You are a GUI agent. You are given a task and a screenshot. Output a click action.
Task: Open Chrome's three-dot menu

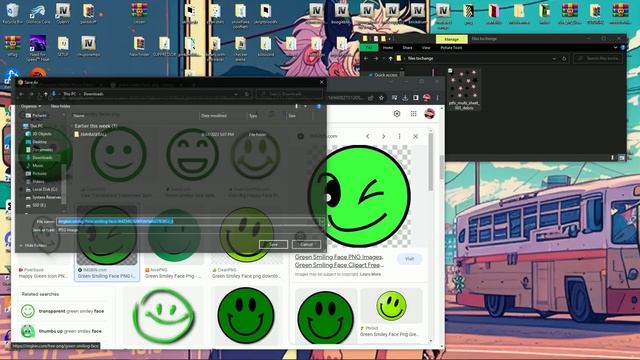tap(438, 98)
